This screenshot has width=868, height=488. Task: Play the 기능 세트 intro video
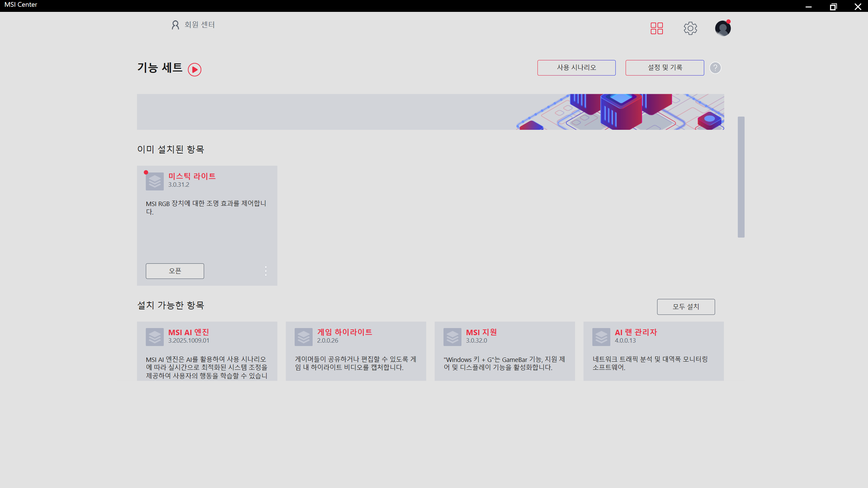click(195, 69)
